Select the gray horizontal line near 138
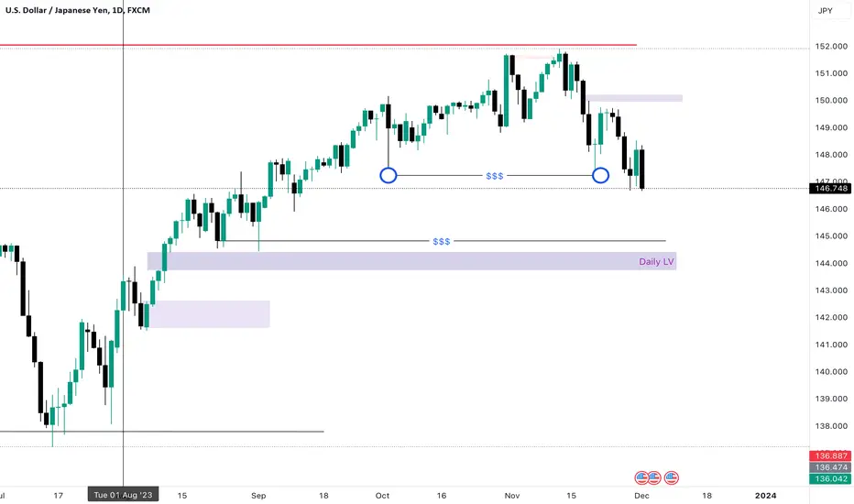The width and height of the screenshot is (854, 504). tap(162, 432)
